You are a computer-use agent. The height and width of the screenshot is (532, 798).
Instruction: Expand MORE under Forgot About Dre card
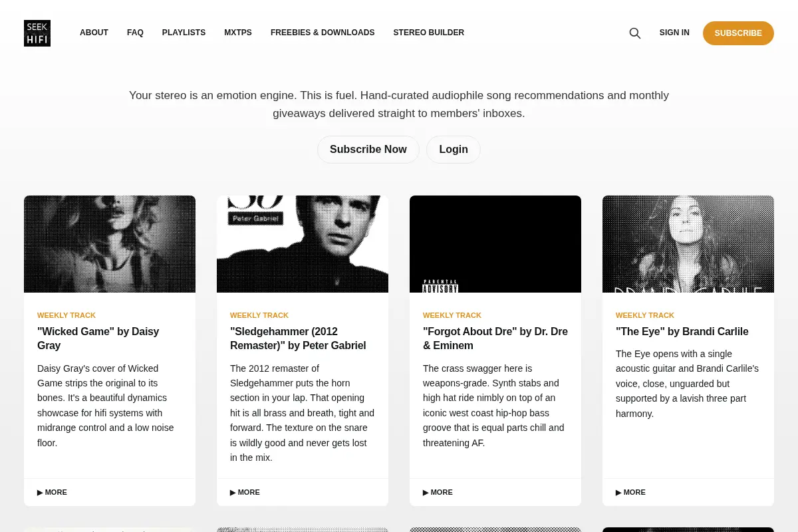click(x=438, y=492)
